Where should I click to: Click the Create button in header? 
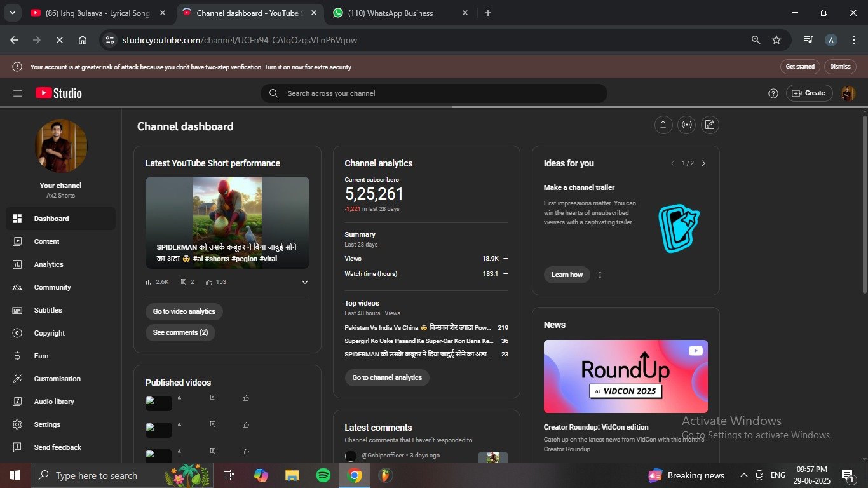809,93
